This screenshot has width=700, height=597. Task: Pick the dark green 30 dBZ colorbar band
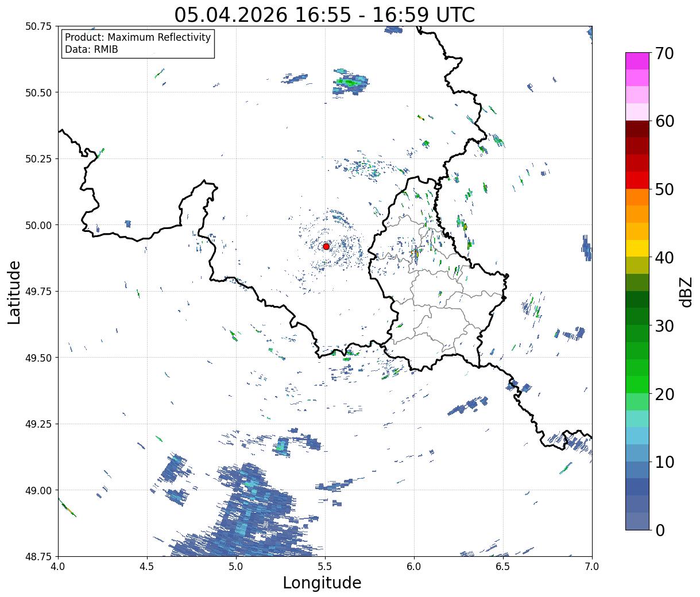pos(637,317)
